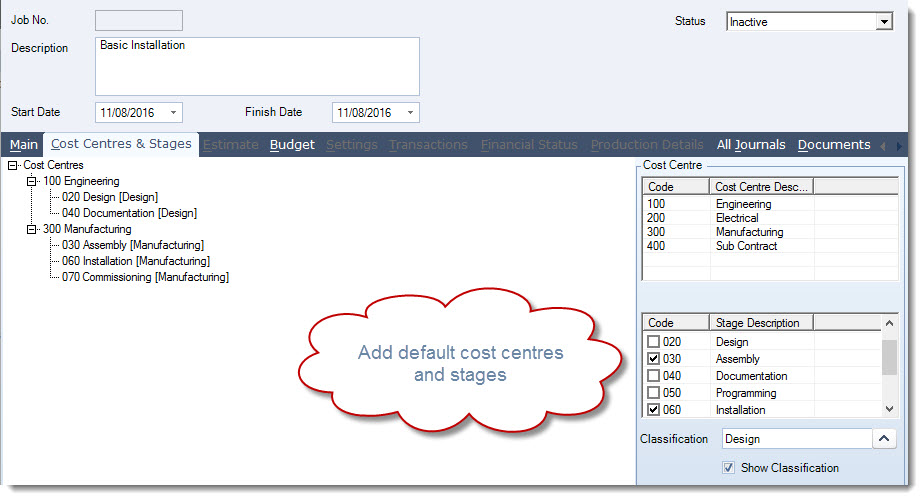This screenshot has height=500, width=923.
Task: Click the stage list Code column header
Action: pos(676,323)
